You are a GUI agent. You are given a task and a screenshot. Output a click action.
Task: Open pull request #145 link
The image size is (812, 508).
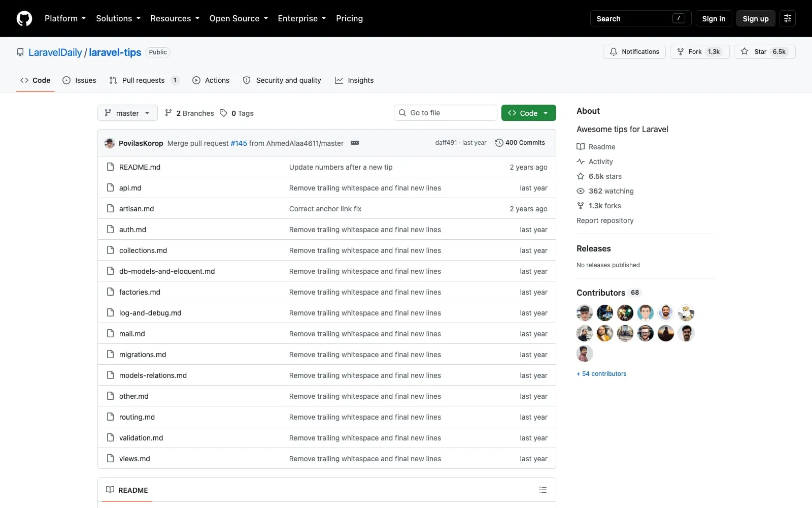[239, 143]
